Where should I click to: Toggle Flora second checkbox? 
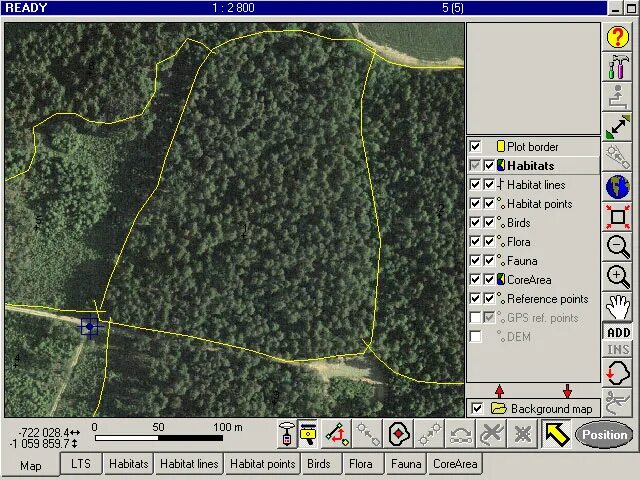[489, 242]
